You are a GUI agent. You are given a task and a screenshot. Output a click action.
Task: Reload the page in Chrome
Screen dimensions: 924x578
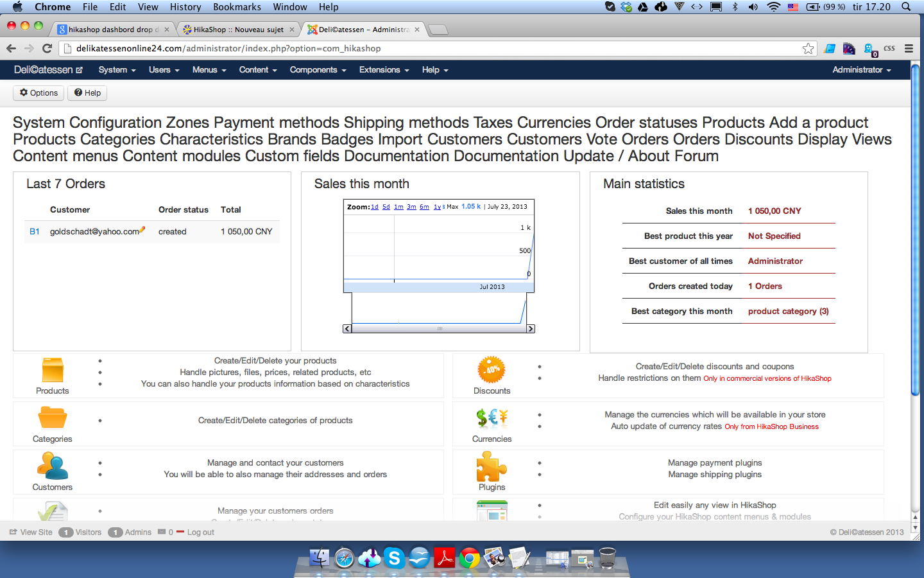(47, 48)
